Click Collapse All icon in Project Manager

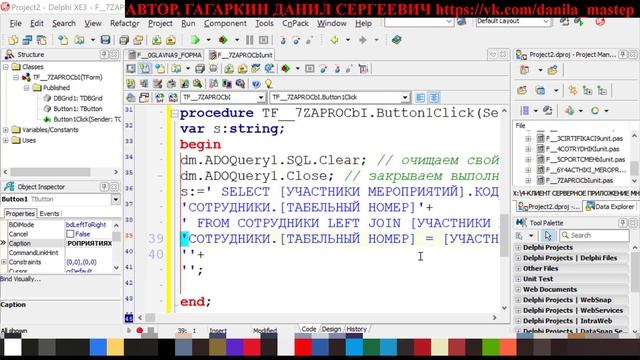pyautogui.click(x=602, y=91)
